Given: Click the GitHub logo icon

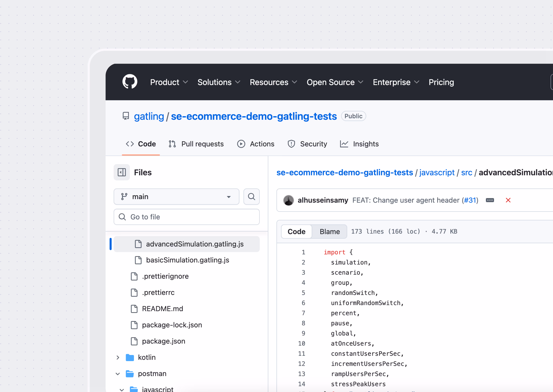Looking at the screenshot, I should 130,82.
